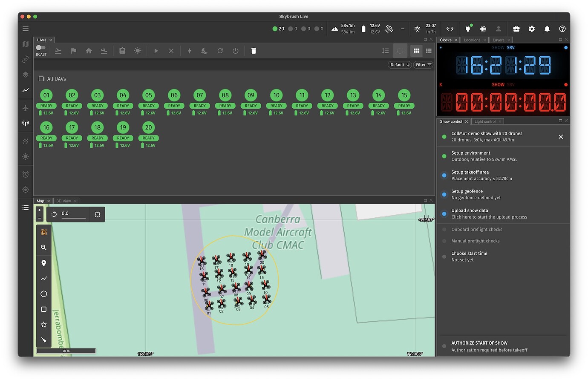588x380 pixels.
Task: Open the 3D view icon in the sidebar
Action: [x=25, y=59]
